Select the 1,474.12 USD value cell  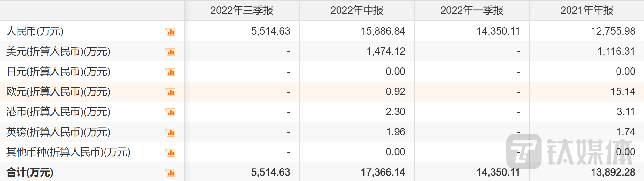tap(385, 51)
